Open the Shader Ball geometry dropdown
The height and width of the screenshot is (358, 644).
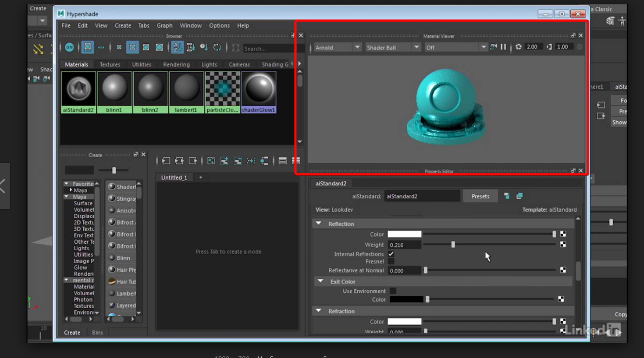[393, 48]
